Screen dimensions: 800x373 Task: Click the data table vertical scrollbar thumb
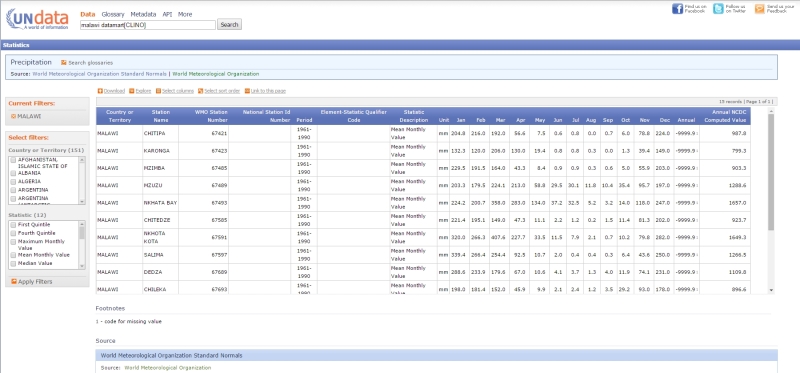(x=771, y=171)
